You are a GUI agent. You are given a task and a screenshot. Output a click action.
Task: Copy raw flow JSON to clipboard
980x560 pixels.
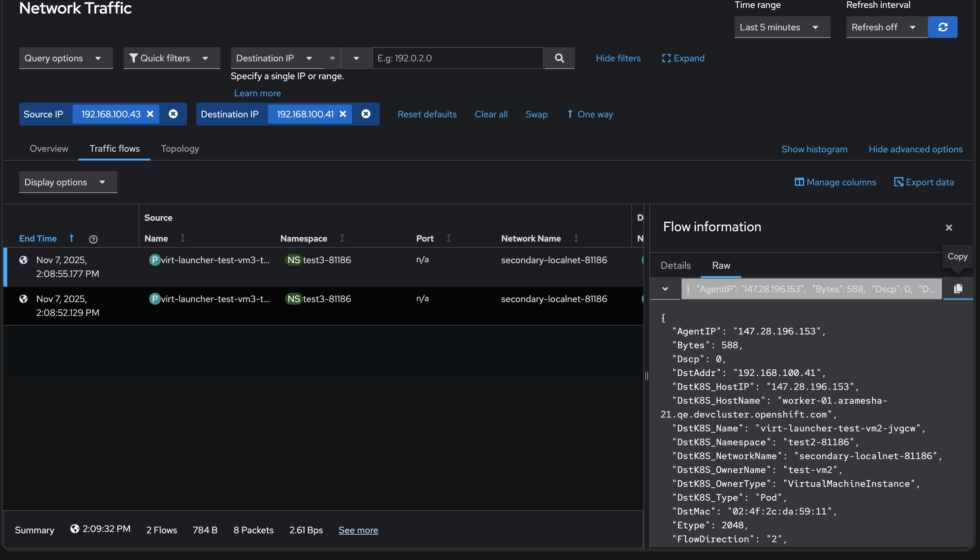coord(958,289)
